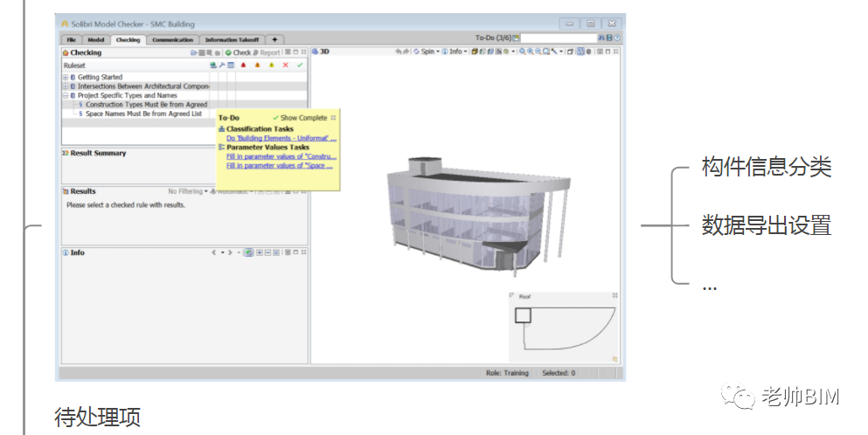
Task: Close the Roof navigation map
Action: click(615, 295)
